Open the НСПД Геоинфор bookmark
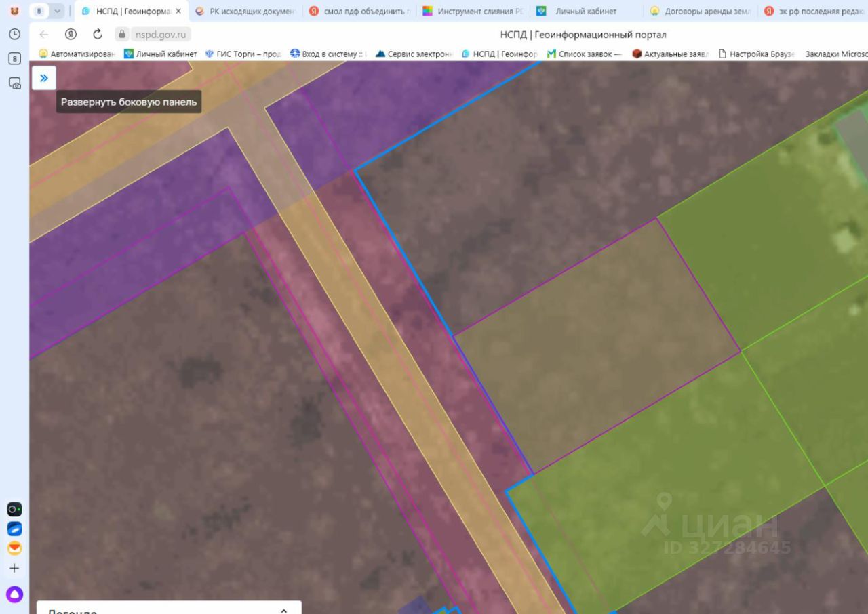The image size is (868, 614). [x=500, y=54]
